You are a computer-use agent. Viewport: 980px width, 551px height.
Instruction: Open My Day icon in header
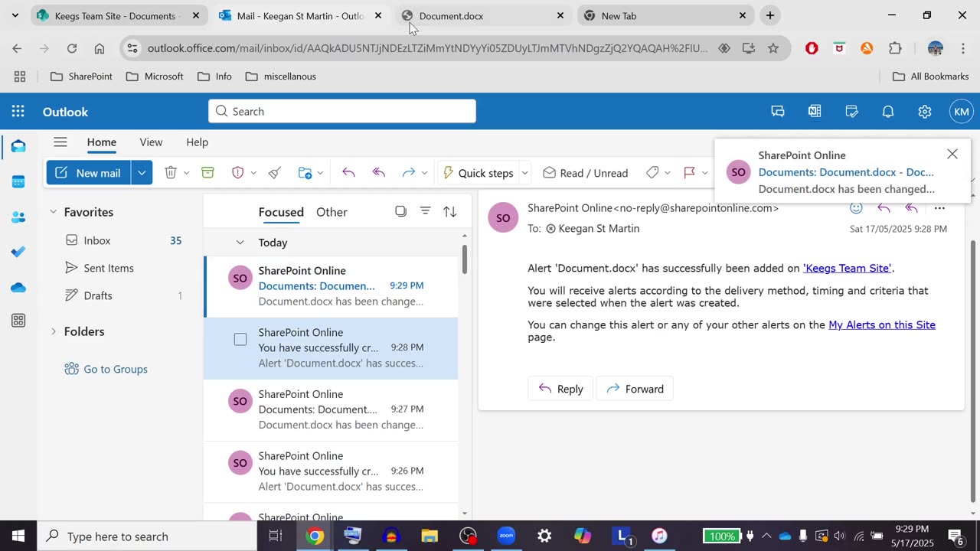click(x=851, y=112)
